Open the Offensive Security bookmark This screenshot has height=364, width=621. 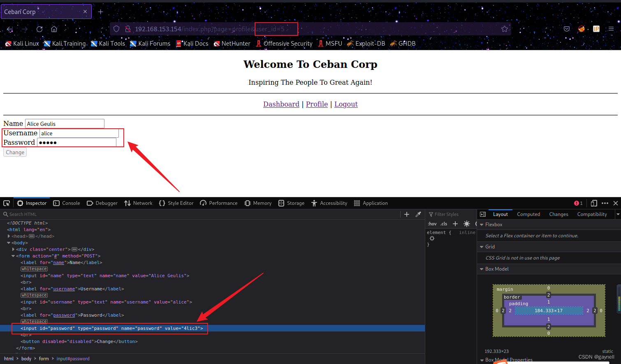(x=284, y=44)
